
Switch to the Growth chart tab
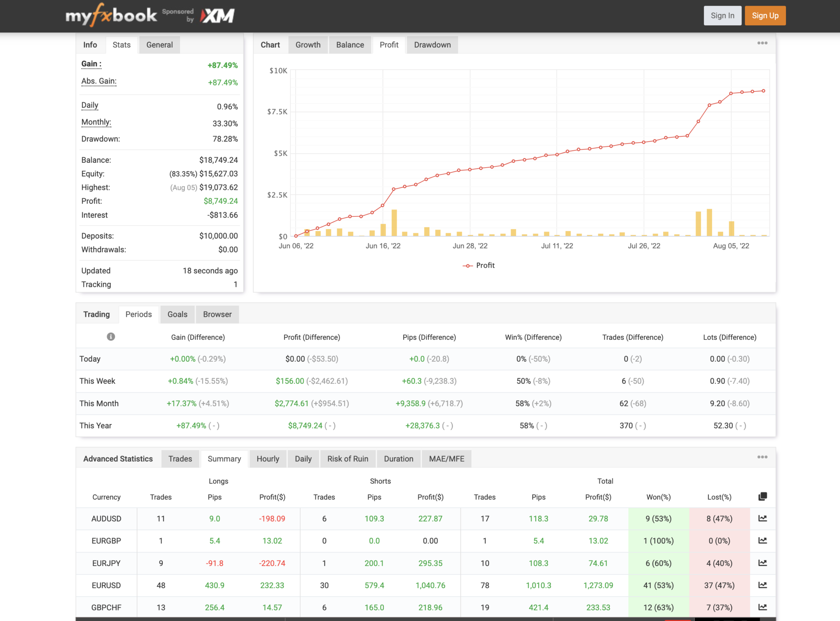click(x=308, y=45)
